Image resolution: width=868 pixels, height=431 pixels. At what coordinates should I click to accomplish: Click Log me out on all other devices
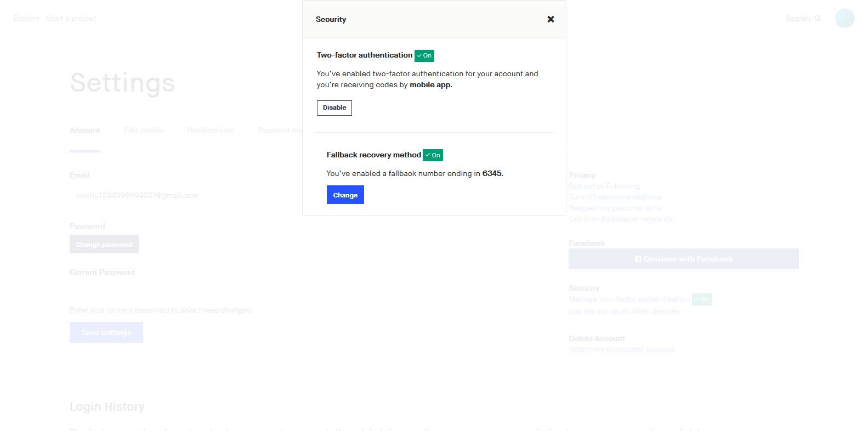click(x=624, y=311)
